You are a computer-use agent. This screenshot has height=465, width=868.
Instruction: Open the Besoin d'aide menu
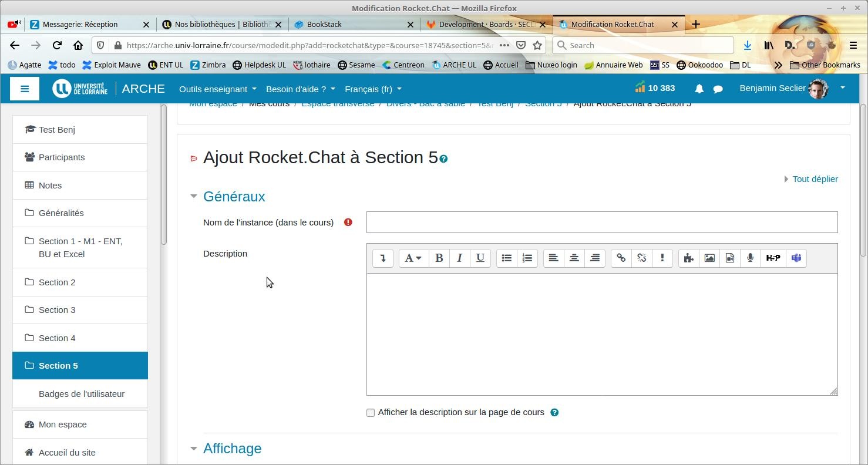coord(300,89)
